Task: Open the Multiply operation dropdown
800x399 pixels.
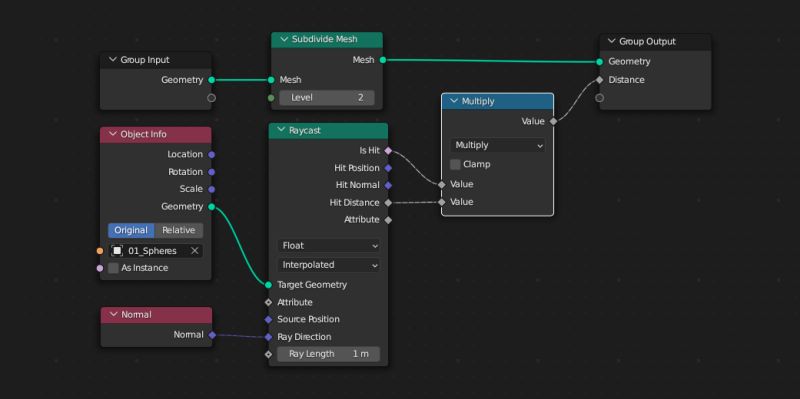Action: (x=497, y=145)
